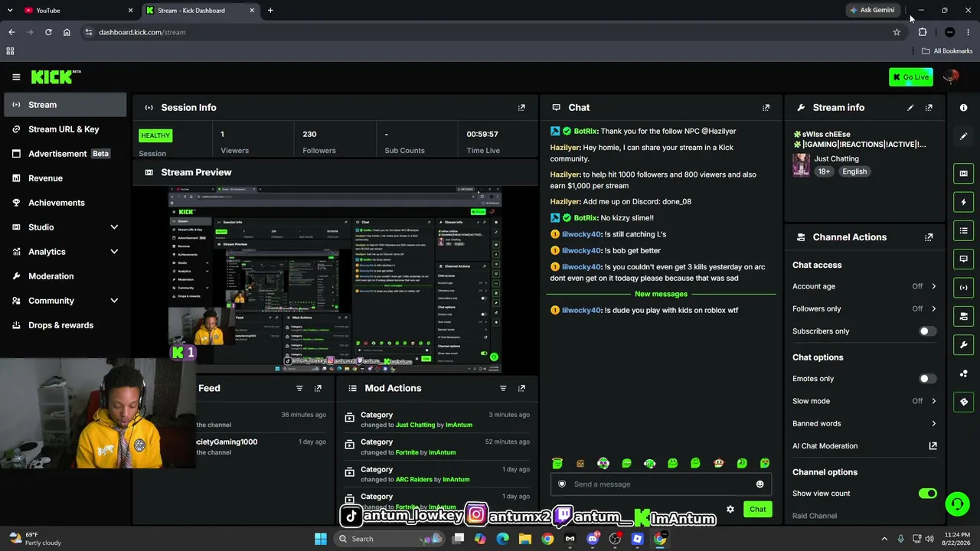The image size is (980, 551).
Task: Click the chat bubble icon in right sidebar
Action: 963,259
